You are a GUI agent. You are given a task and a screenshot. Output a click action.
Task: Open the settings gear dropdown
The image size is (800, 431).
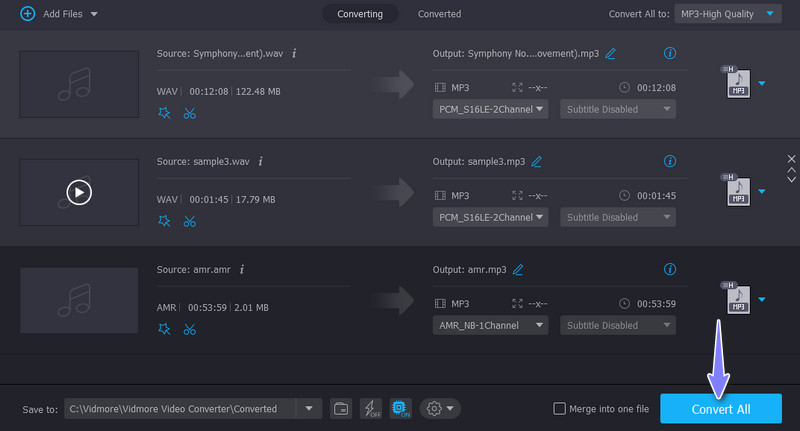tap(440, 408)
